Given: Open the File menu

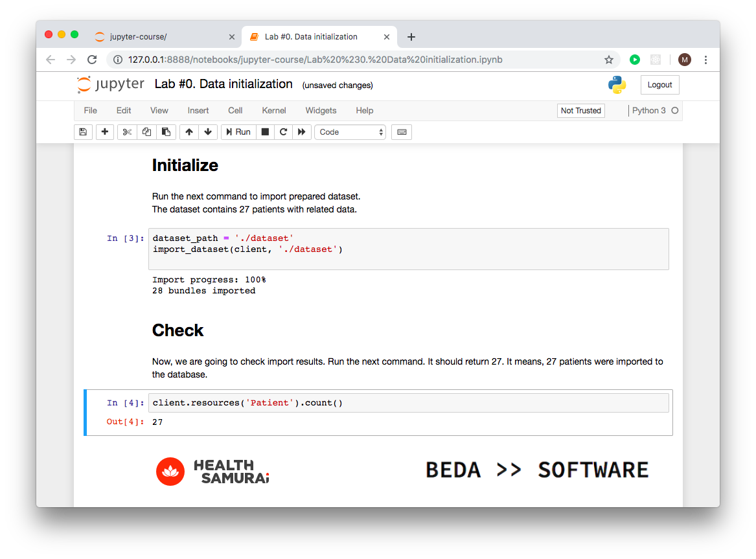Looking at the screenshot, I should [90, 110].
